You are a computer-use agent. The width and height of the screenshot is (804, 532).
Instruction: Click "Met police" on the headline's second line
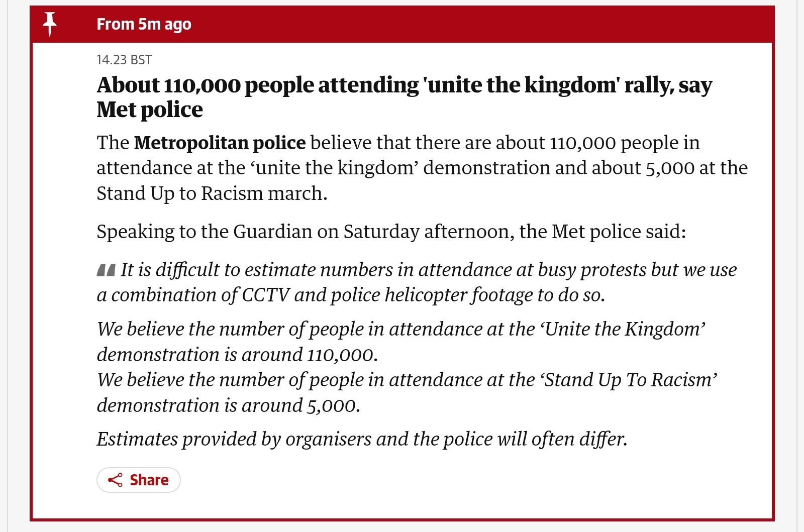coord(150,110)
